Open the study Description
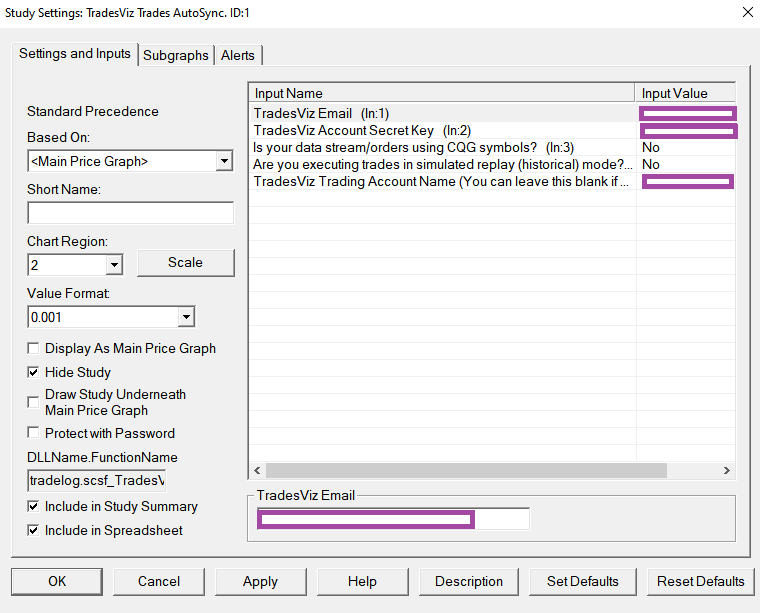This screenshot has height=613, width=760. 469,582
